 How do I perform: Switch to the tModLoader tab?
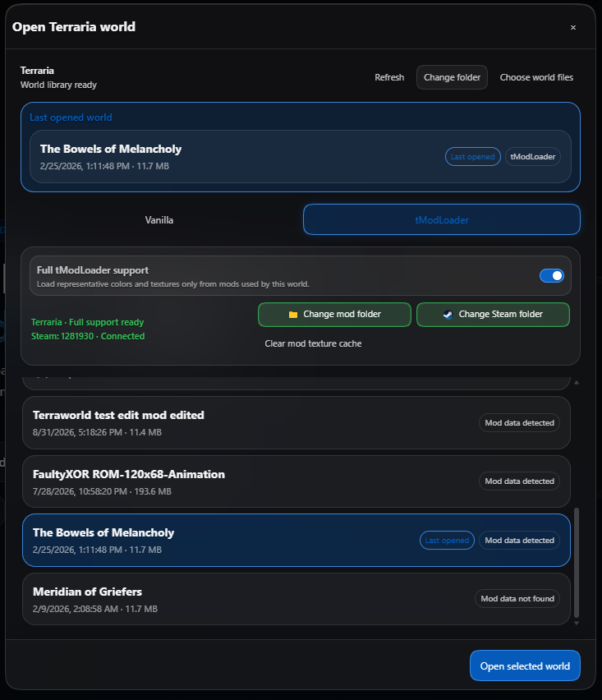point(442,219)
